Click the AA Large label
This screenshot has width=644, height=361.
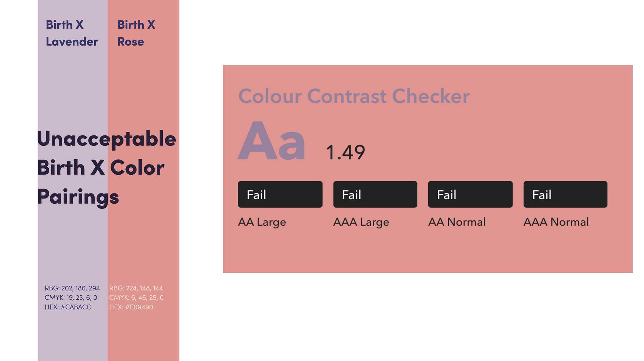pyautogui.click(x=262, y=222)
